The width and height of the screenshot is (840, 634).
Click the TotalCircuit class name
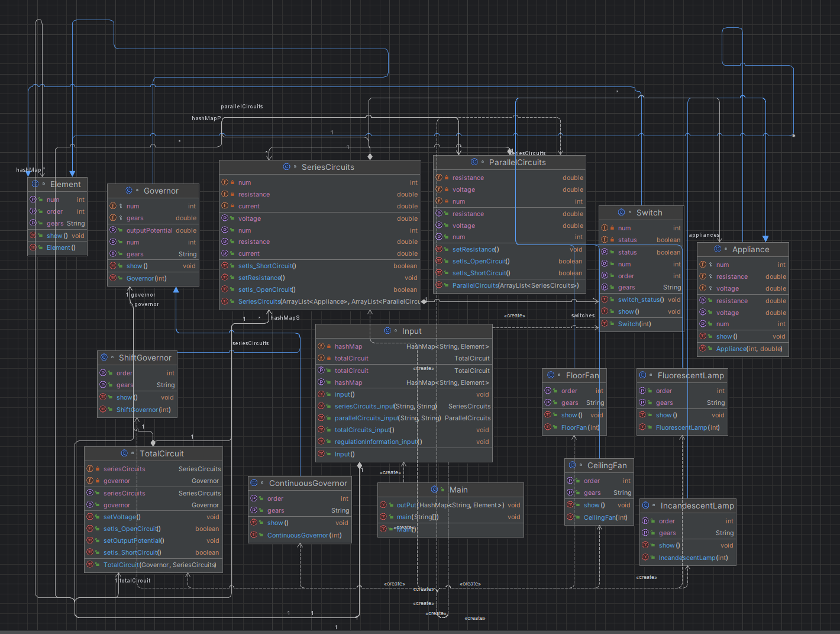(x=161, y=453)
